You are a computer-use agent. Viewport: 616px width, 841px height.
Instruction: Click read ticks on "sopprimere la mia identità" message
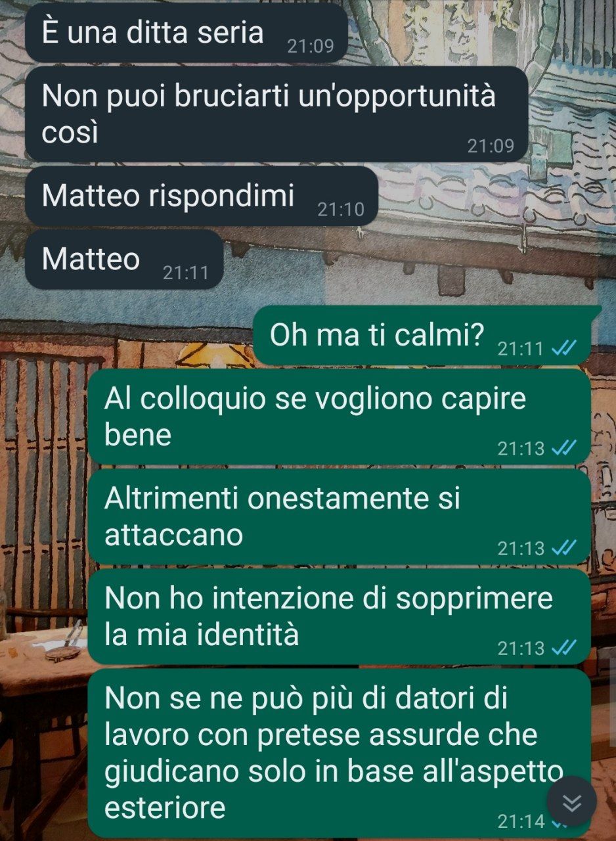(563, 648)
